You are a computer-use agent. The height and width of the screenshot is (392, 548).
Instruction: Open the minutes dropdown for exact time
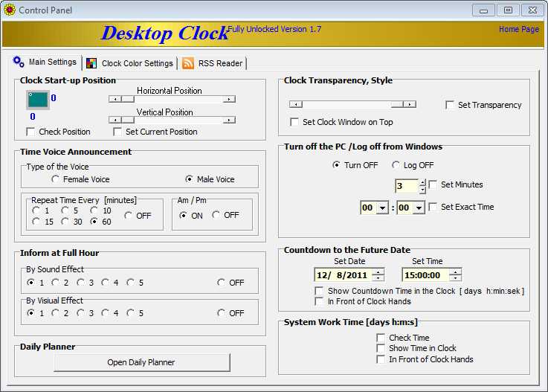(x=419, y=208)
